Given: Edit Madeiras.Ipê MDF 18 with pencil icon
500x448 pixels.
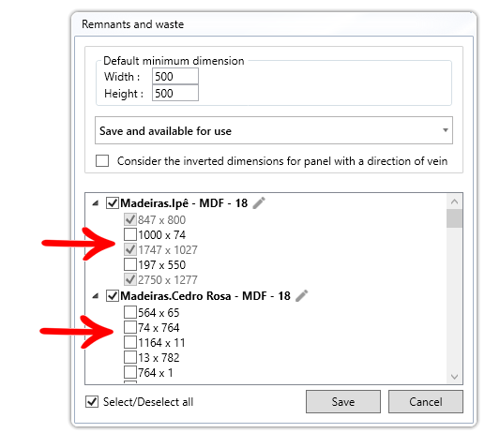Looking at the screenshot, I should point(259,203).
